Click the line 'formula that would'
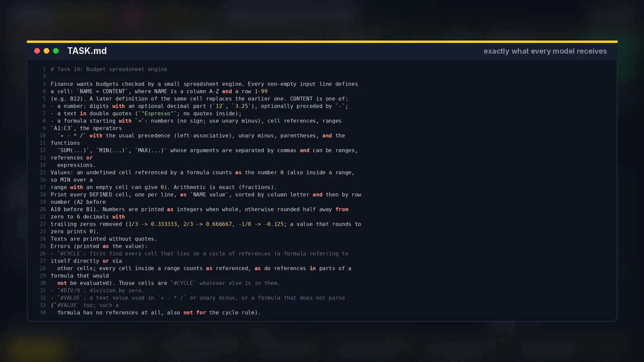644x362 pixels. 80,276
